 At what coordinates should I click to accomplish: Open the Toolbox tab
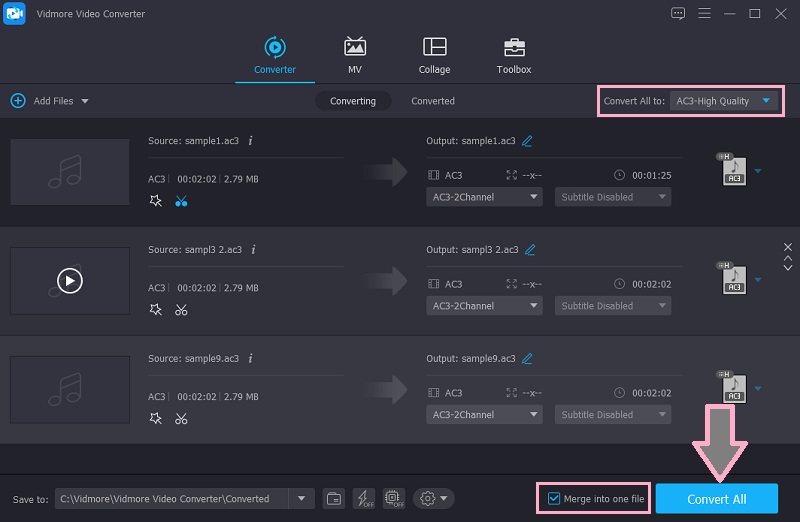click(513, 55)
